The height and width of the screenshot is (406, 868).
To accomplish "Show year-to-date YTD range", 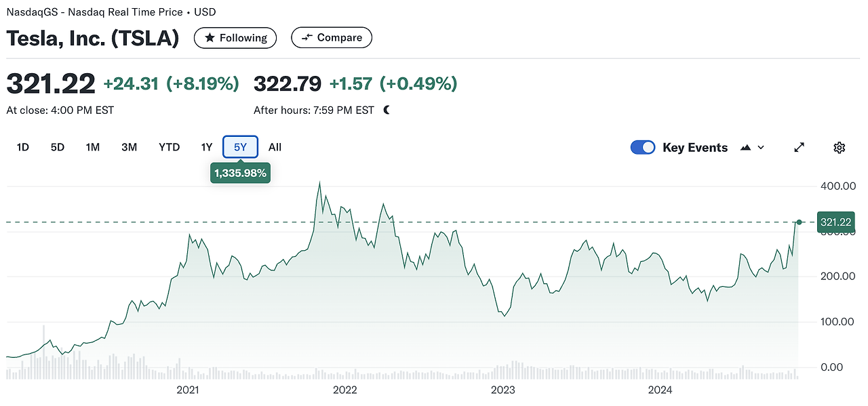I will [170, 147].
